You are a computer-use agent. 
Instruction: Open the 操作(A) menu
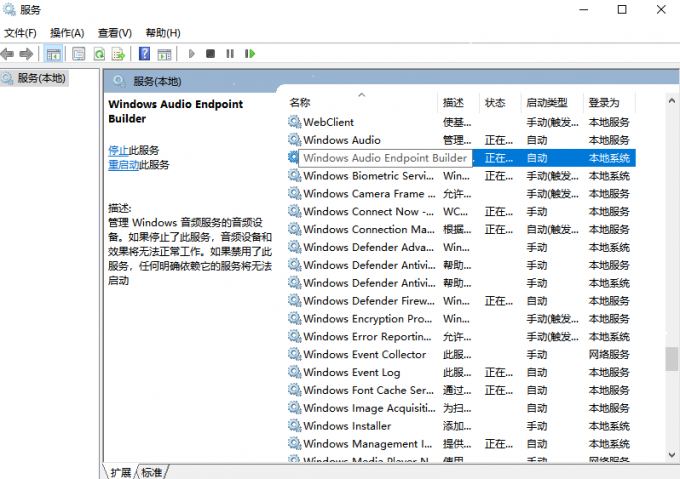click(67, 33)
